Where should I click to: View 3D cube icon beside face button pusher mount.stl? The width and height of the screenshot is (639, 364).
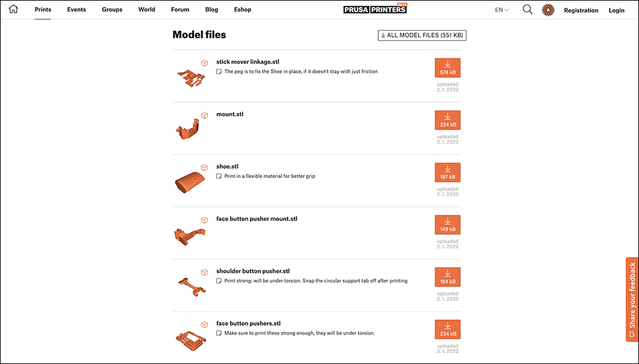(204, 220)
